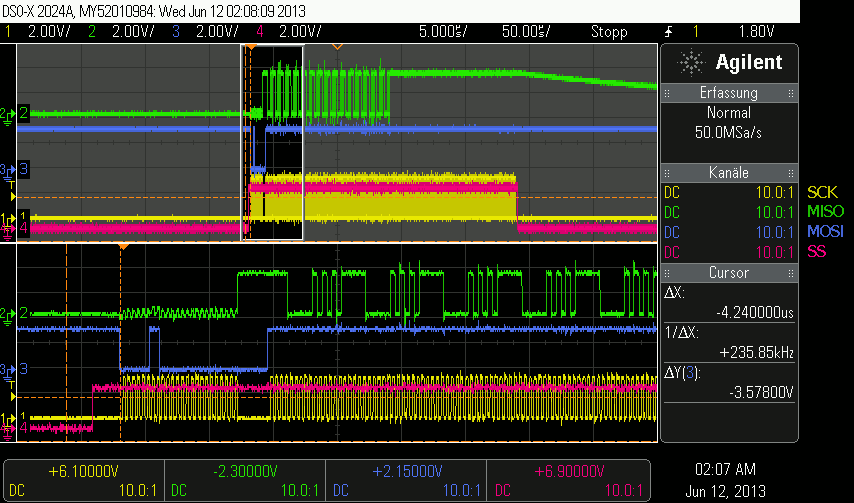
Task: Click the rising-edge trigger slope icon
Action: (668, 32)
